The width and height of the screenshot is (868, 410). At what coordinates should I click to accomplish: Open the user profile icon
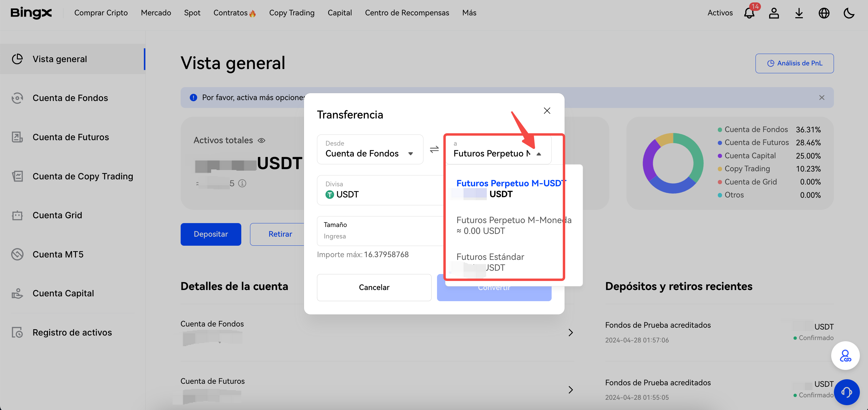774,13
